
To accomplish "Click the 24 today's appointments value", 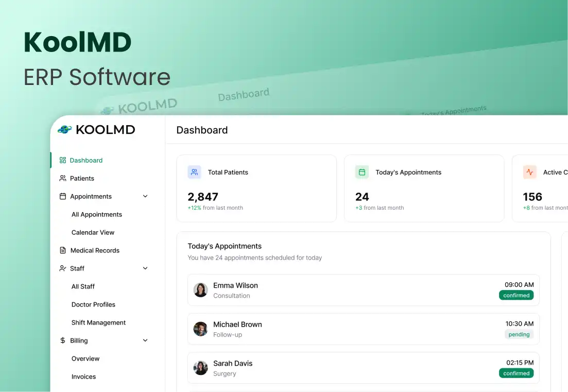I will 362,197.
